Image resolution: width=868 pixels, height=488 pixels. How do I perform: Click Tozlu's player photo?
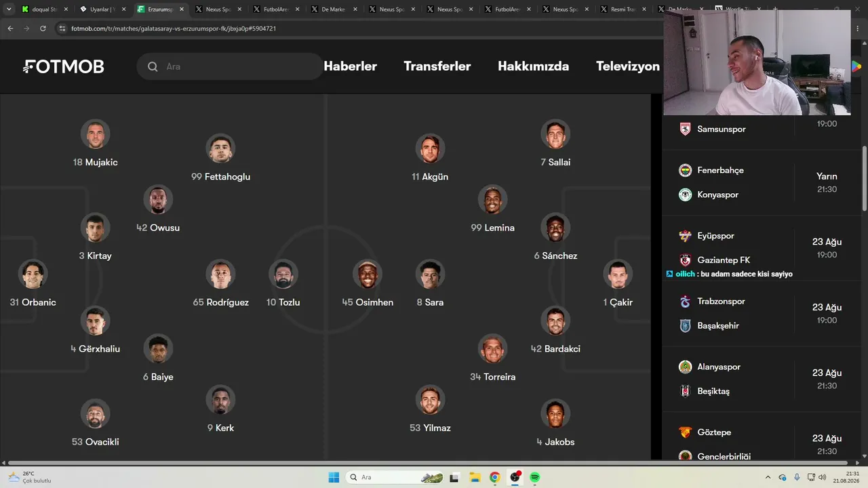point(283,274)
